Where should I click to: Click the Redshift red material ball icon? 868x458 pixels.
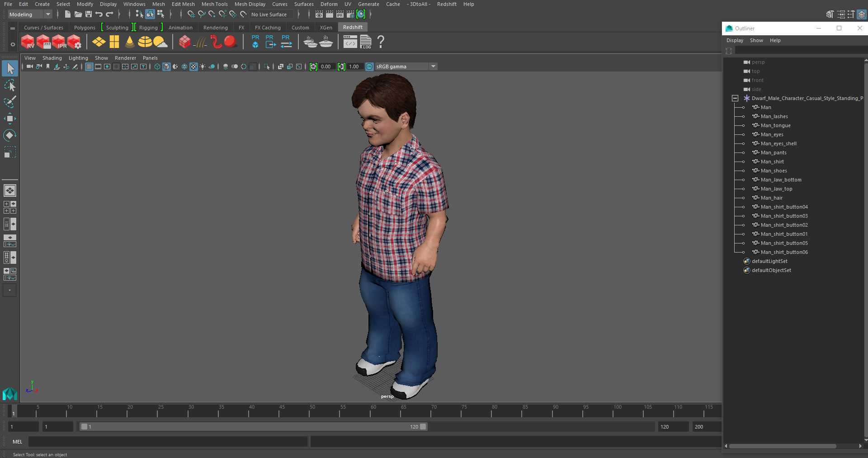pos(230,42)
